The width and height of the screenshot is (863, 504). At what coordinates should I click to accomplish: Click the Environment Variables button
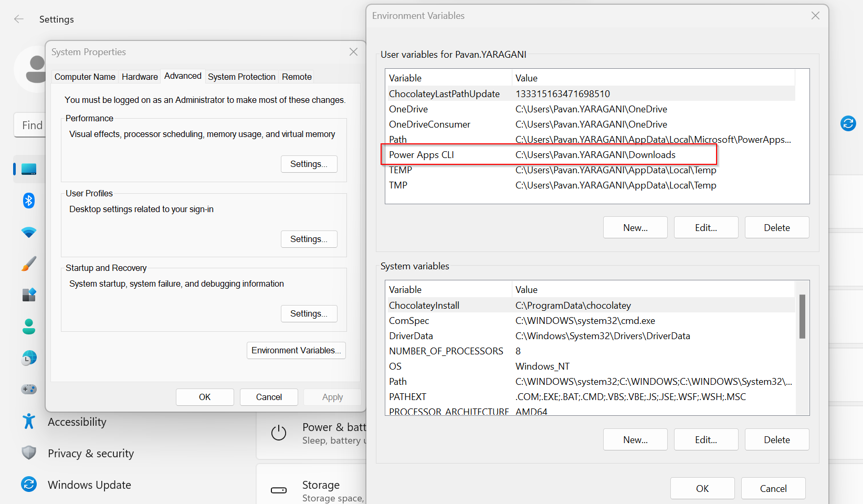coord(296,350)
